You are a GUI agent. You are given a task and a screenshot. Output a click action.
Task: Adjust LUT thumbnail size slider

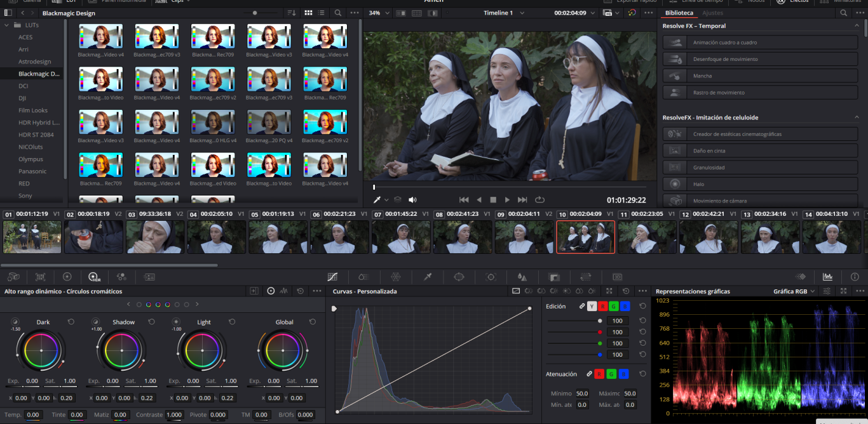pos(255,13)
